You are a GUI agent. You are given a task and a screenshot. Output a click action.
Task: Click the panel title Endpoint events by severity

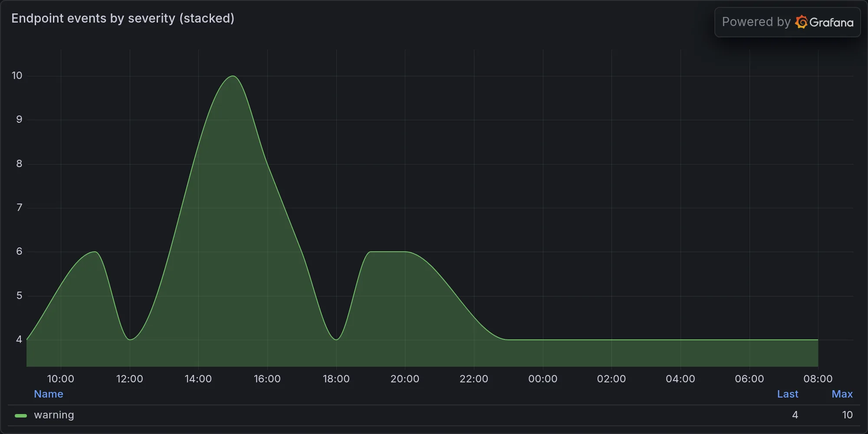coord(123,18)
